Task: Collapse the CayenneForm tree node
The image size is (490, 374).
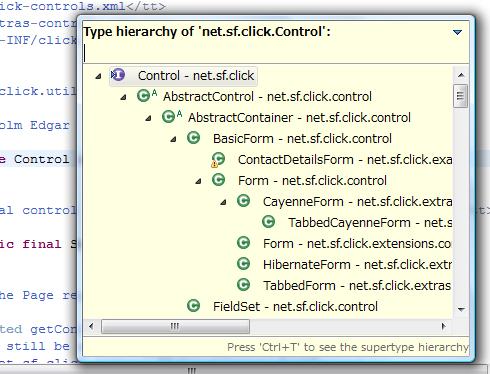Action: [x=223, y=202]
